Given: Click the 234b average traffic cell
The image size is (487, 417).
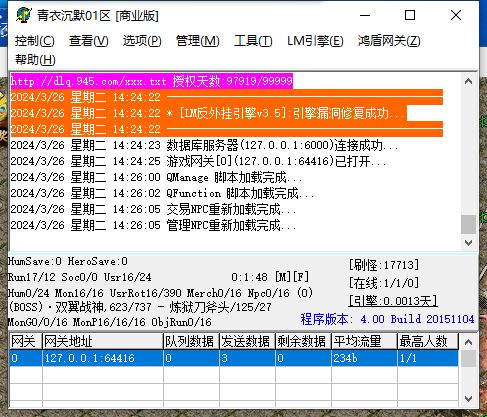Looking at the screenshot, I should 364,358.
